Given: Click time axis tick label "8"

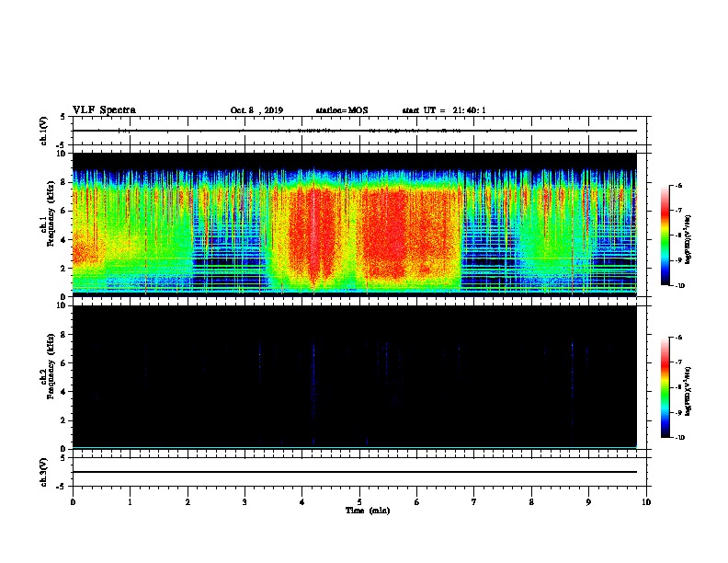Looking at the screenshot, I should [x=531, y=502].
